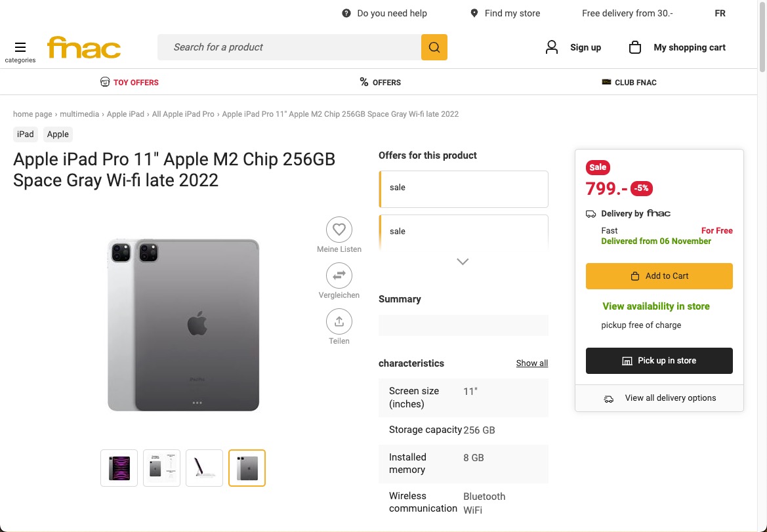The width and height of the screenshot is (767, 532).
Task: Add to Meine Listen with heart icon
Action: [x=339, y=230]
